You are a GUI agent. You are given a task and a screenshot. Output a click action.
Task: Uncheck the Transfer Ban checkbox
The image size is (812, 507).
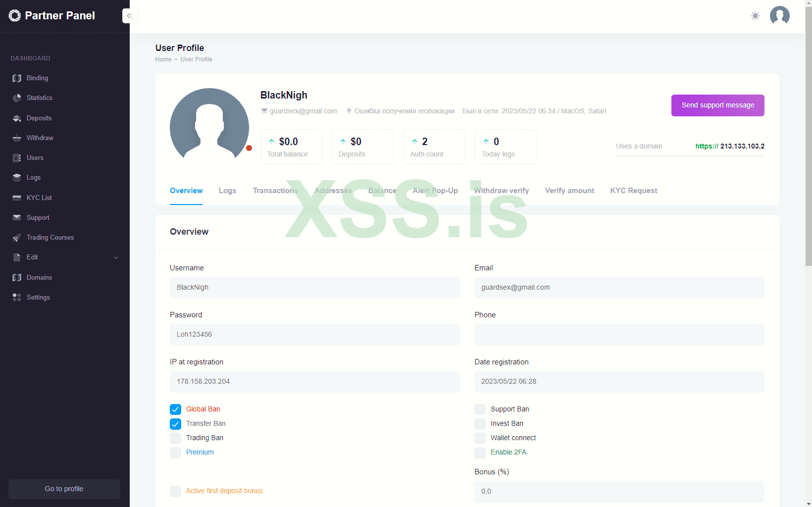[x=175, y=424]
